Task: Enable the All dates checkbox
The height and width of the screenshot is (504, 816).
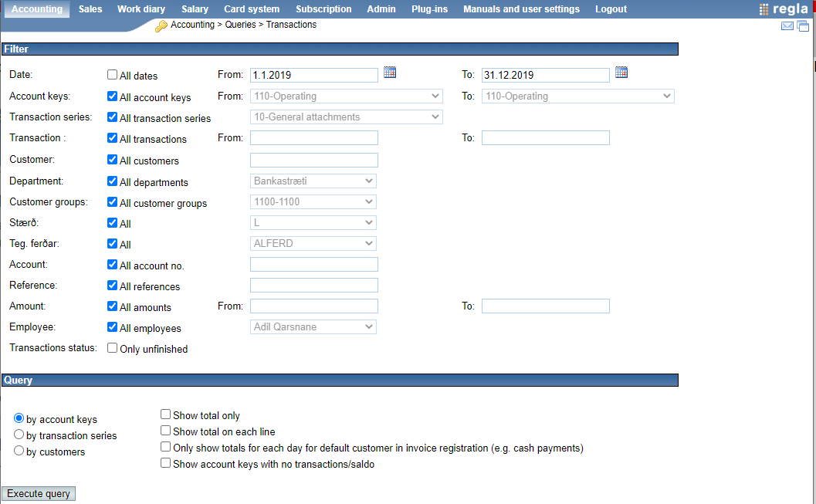Action: [113, 75]
